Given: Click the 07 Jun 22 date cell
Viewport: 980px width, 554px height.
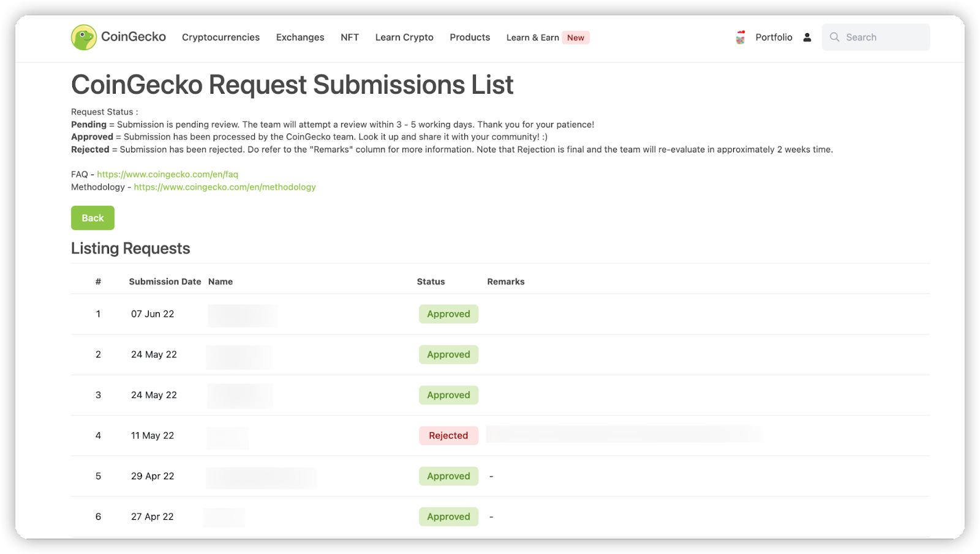Looking at the screenshot, I should pyautogui.click(x=153, y=314).
